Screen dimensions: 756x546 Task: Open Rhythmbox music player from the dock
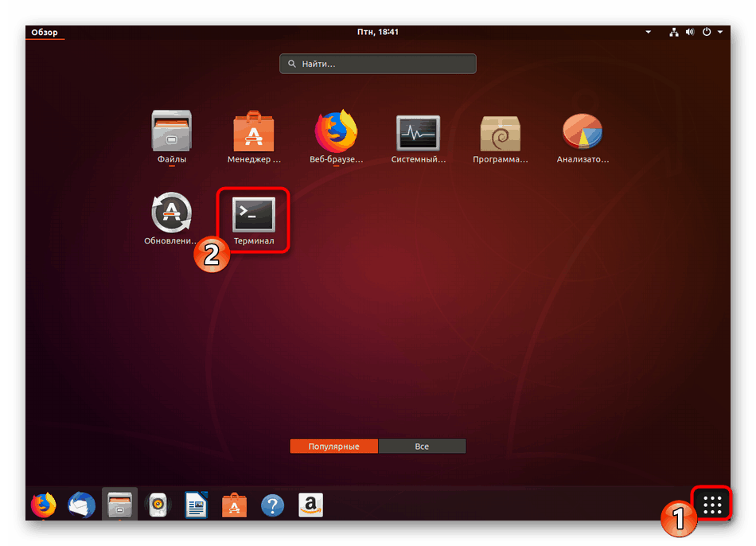click(158, 504)
